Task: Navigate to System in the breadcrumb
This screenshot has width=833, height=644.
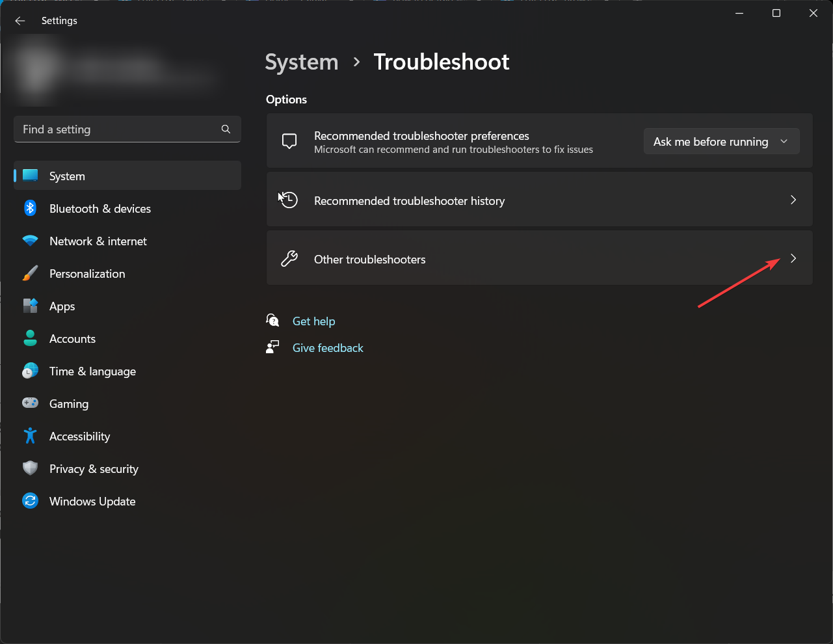Action: tap(302, 62)
